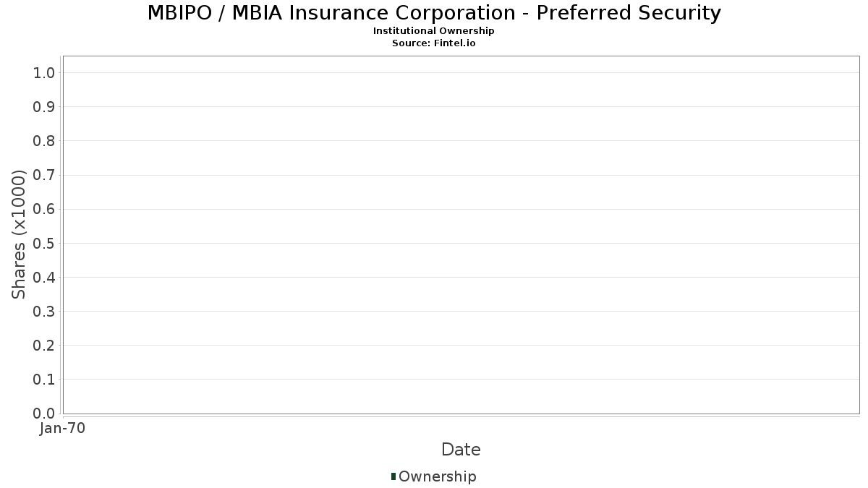Toggle the Ownership series legend label
This screenshot has height=488, width=868.
point(437,476)
